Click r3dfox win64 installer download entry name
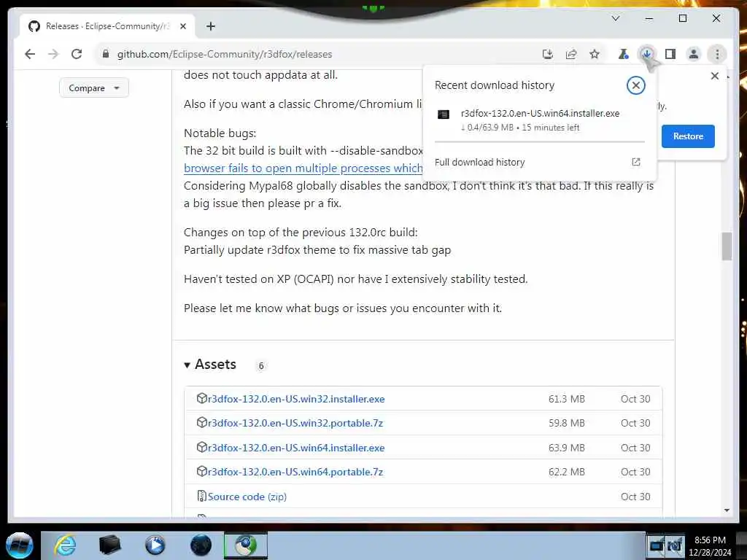The width and height of the screenshot is (747, 560). [541, 113]
